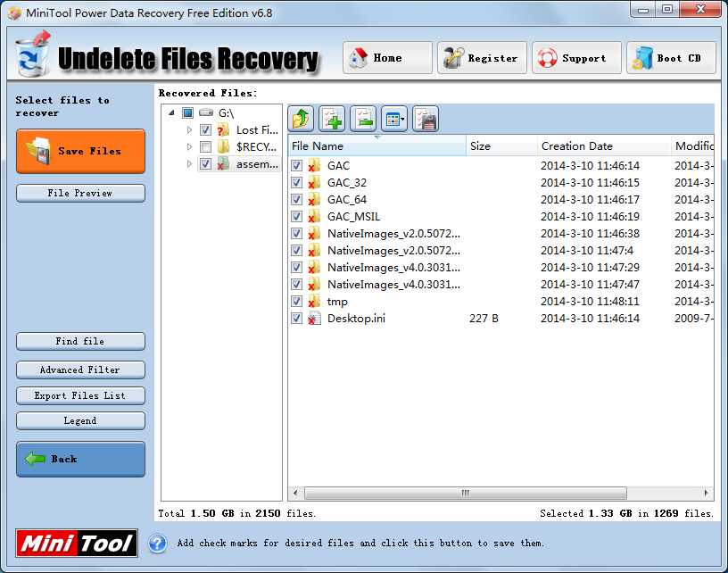The width and height of the screenshot is (728, 573).
Task: Open the Advanced Filter button
Action: point(81,370)
